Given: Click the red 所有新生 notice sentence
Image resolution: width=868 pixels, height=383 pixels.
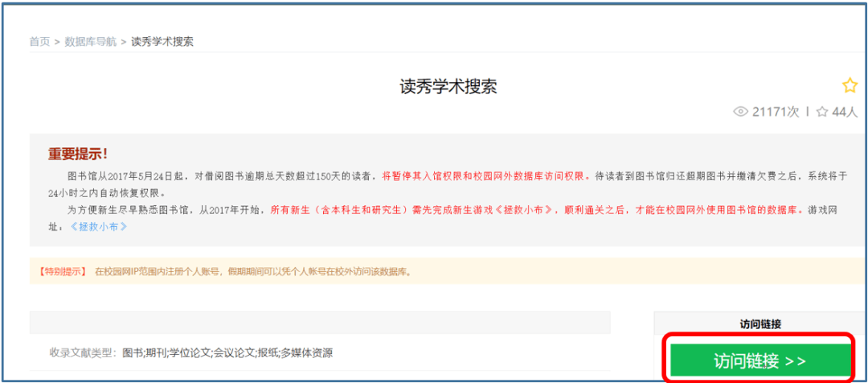Looking at the screenshot, I should click(x=536, y=211).
